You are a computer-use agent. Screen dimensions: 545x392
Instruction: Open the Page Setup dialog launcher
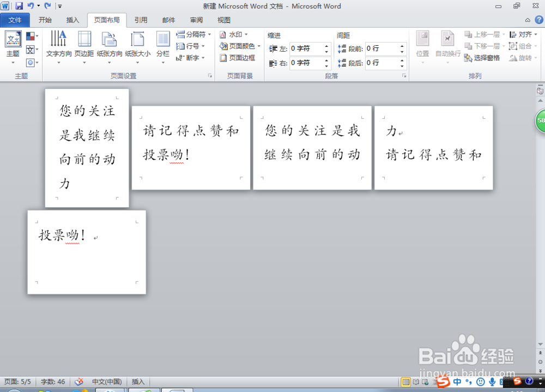tap(210, 76)
